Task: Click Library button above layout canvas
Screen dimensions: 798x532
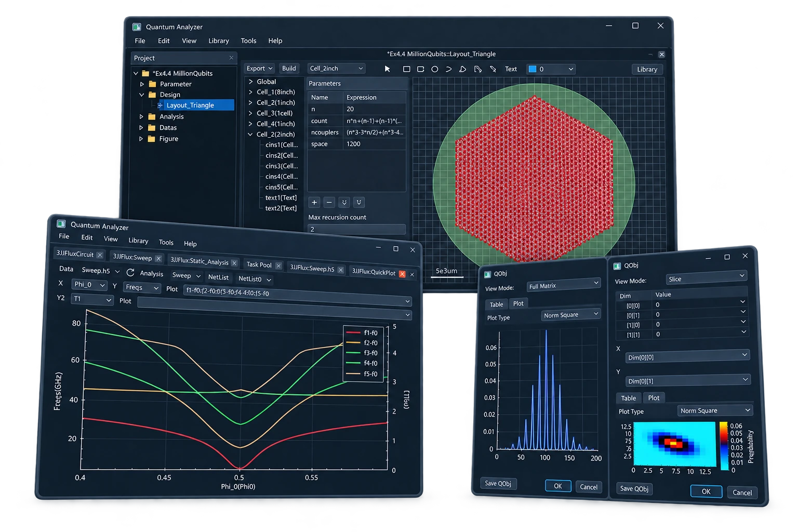Action: (647, 69)
